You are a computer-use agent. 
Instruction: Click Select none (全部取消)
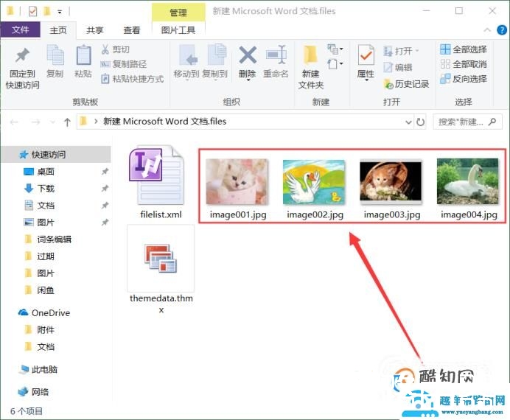[464, 64]
